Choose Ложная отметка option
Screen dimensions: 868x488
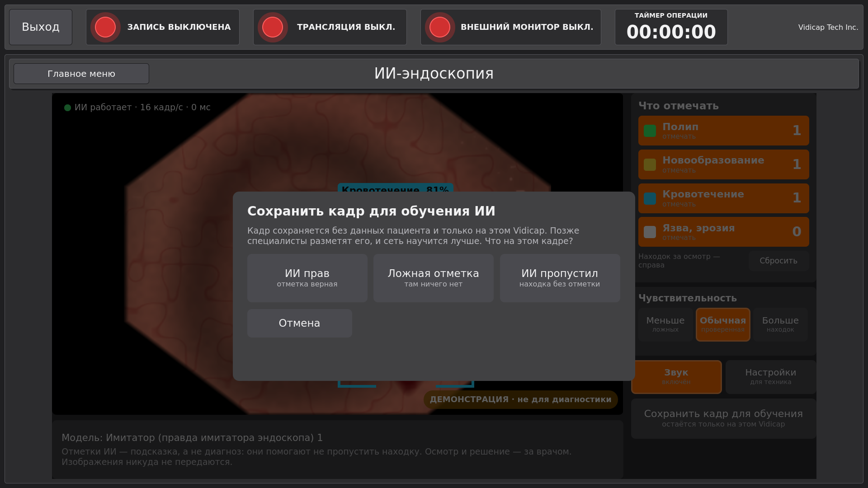(x=434, y=278)
